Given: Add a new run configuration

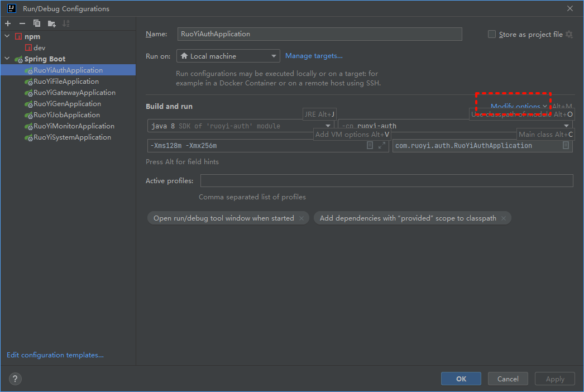Looking at the screenshot, I should pos(8,23).
